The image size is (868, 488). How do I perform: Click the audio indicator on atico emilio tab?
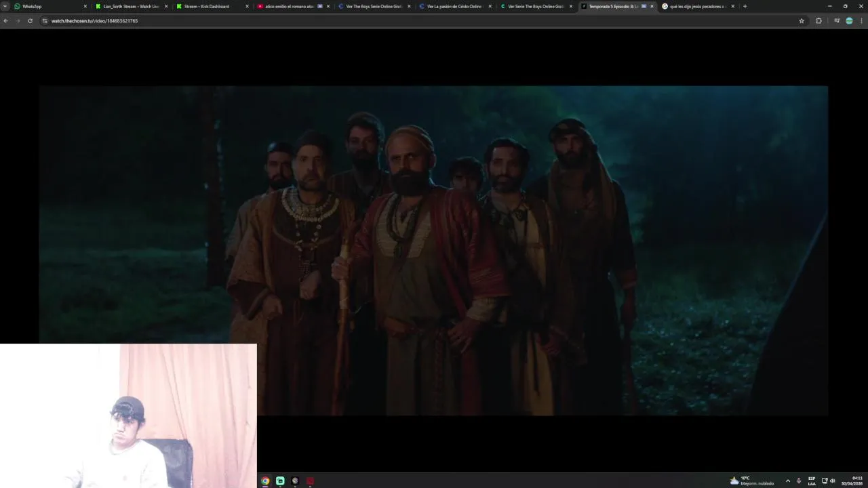pyautogui.click(x=320, y=6)
